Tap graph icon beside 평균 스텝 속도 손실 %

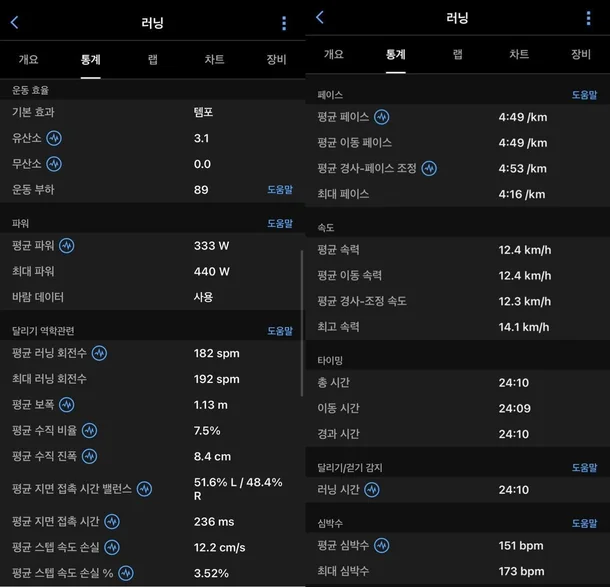point(126,573)
